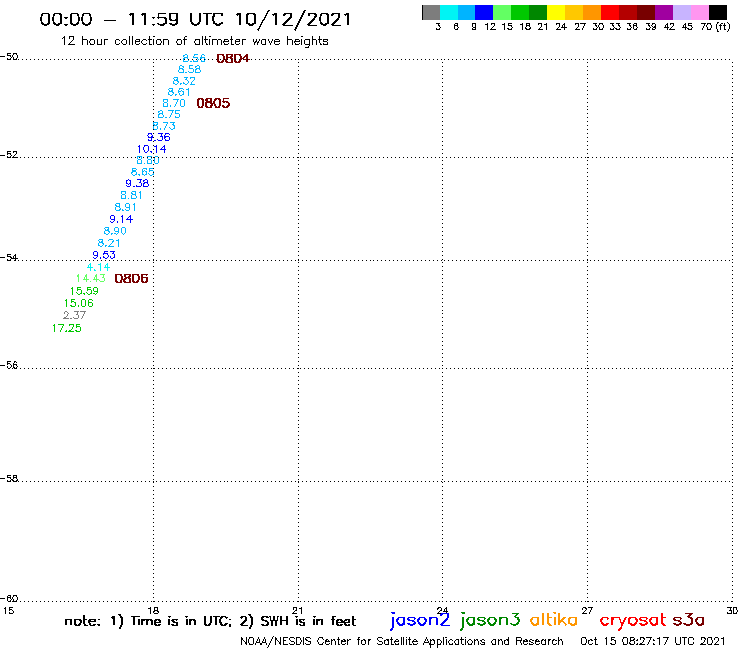Click the 8.73 wave height value
Viewport: 740px width, 650px height.
point(164,126)
